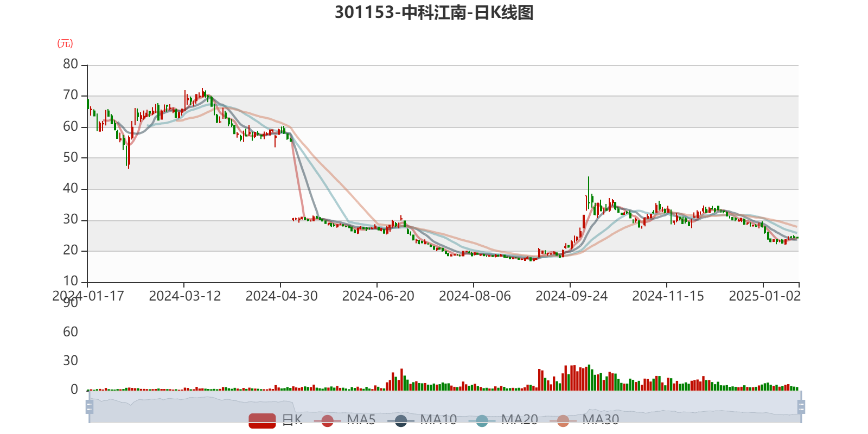Click the 2024-06-20 date axis label
Viewport: 868px width, 434px height.
tap(378, 296)
